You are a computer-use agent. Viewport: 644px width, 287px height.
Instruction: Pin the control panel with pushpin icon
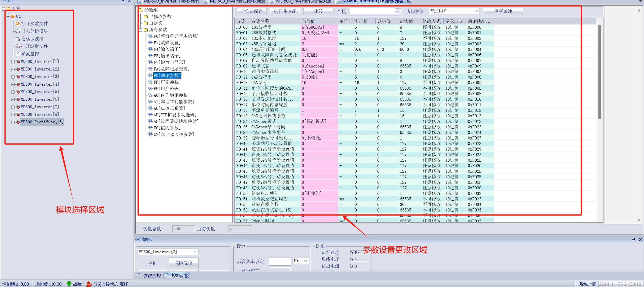634,239
